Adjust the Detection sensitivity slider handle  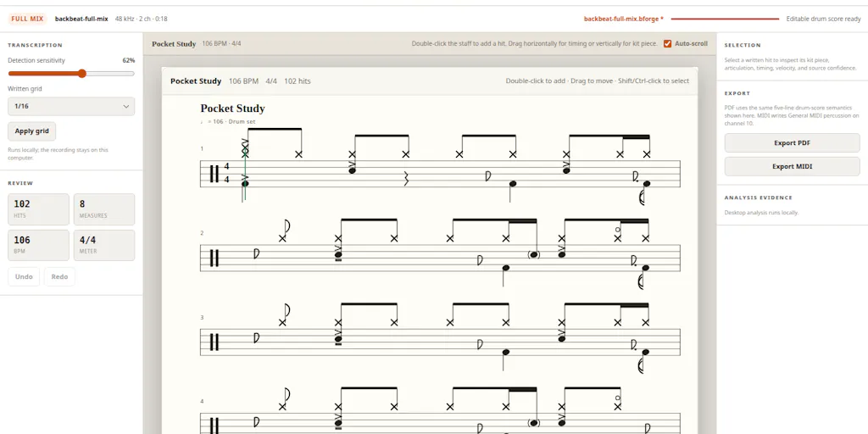coord(82,74)
